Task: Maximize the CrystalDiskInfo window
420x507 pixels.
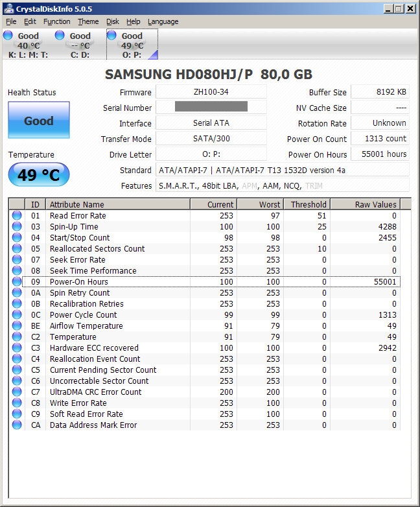Action: coord(399,8)
